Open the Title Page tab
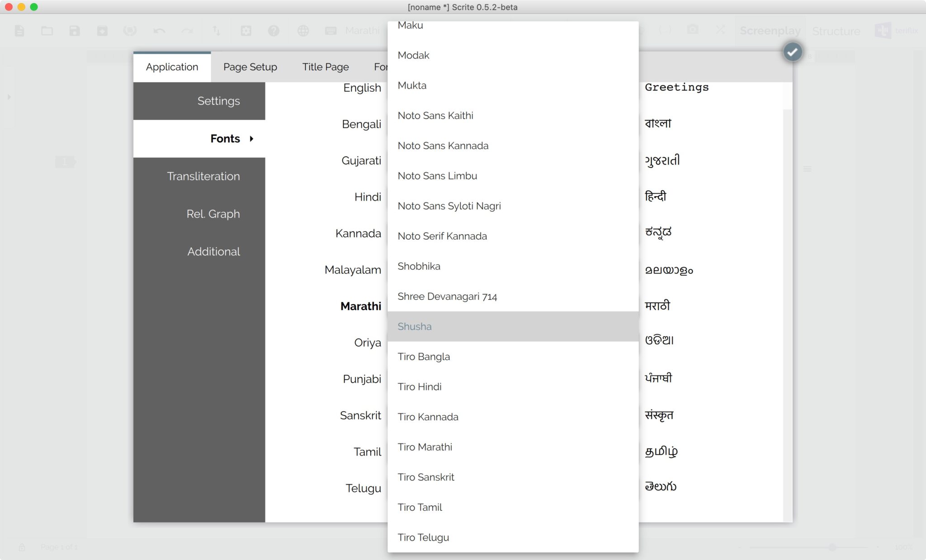Viewport: 926px width, 560px height. [326, 67]
